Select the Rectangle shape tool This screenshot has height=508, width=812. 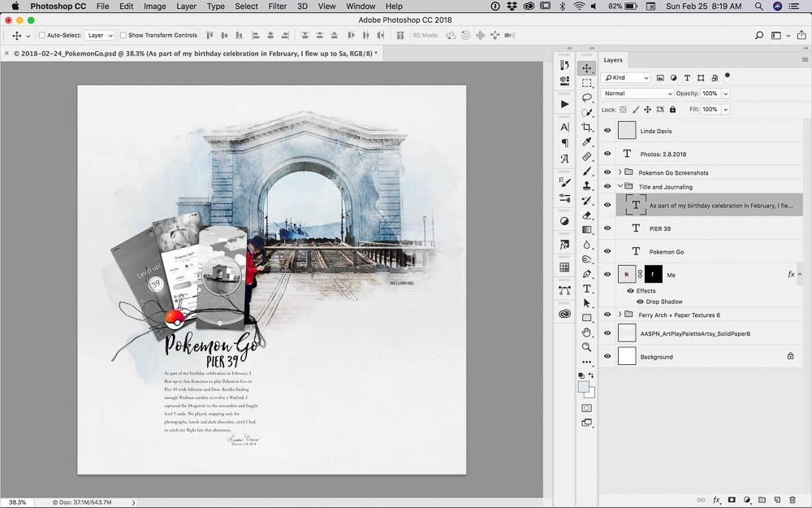586,318
